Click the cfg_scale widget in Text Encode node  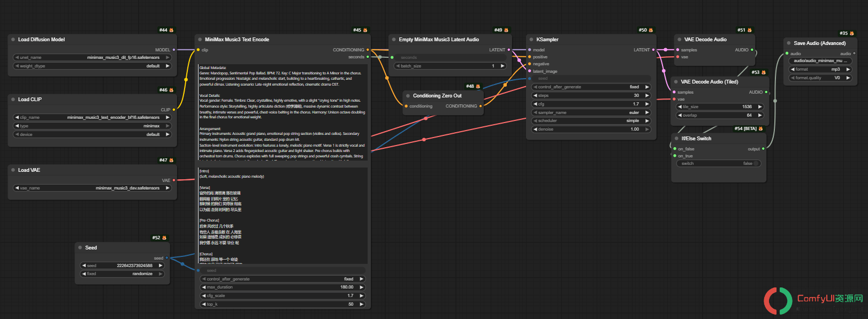(283, 295)
